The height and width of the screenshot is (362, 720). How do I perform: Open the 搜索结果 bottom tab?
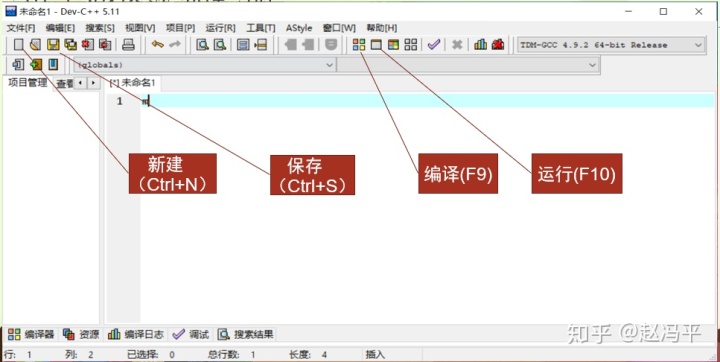point(246,334)
